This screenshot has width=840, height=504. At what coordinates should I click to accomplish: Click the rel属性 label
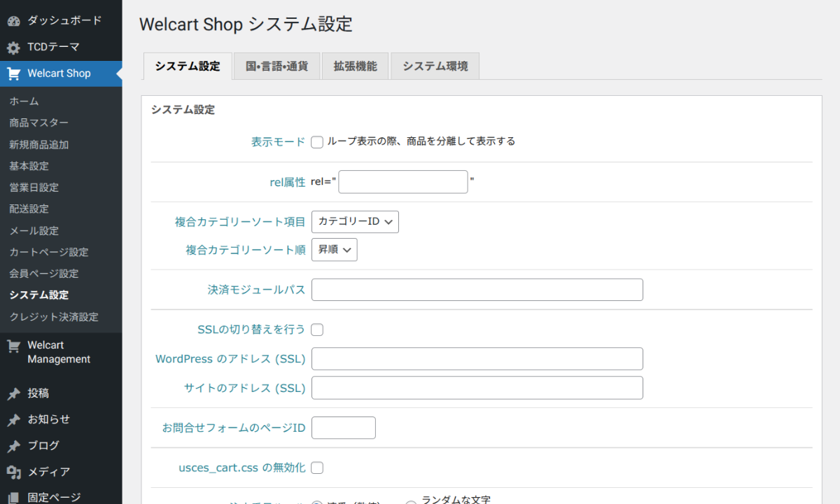pos(287,182)
